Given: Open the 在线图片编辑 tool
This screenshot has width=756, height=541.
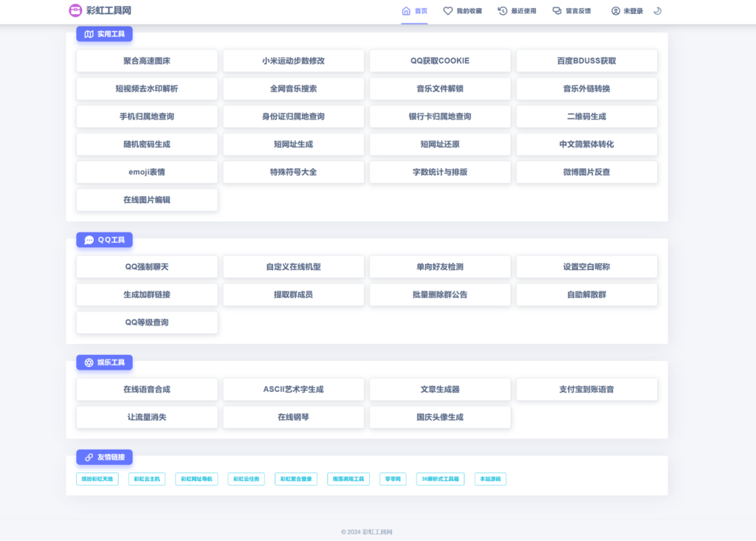Looking at the screenshot, I should point(147,199).
